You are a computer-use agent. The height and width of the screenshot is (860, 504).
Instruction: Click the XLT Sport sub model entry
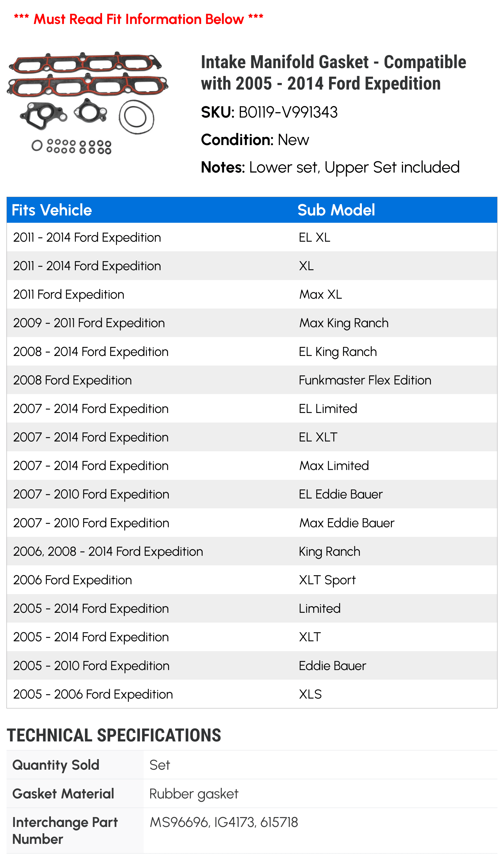327,580
